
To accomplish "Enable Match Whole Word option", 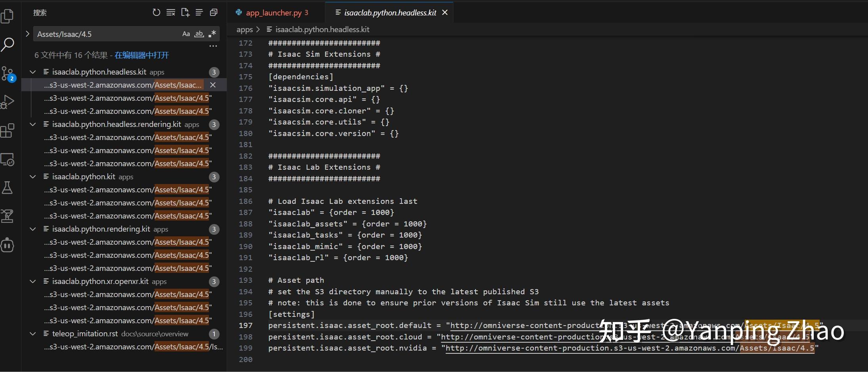I will [199, 34].
